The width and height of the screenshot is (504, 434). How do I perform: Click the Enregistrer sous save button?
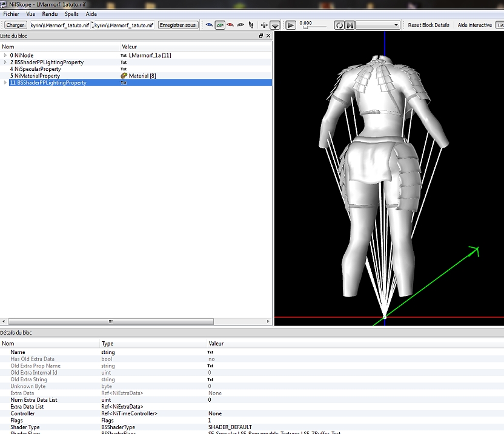pos(177,25)
